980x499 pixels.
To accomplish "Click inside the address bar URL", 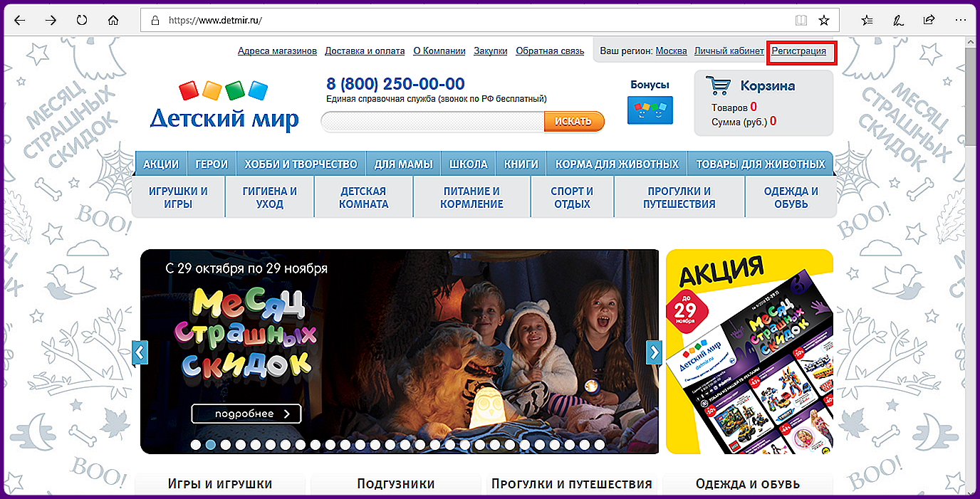I will click(216, 20).
